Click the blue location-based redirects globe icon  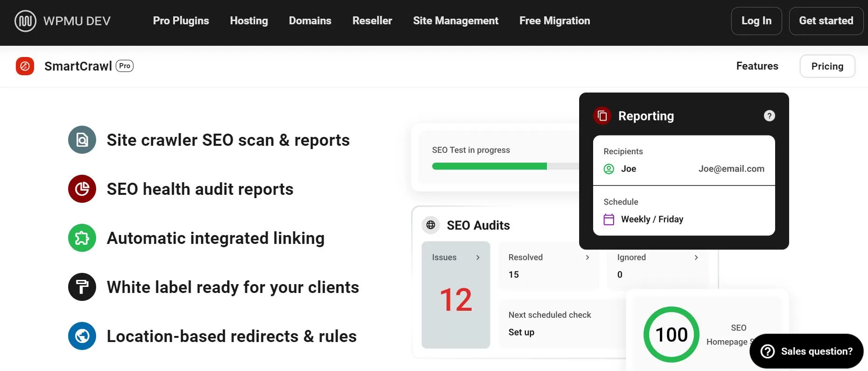82,336
